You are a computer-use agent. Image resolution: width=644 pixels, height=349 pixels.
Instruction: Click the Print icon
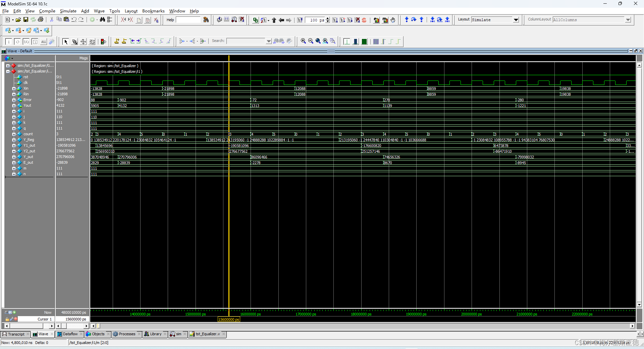point(41,20)
